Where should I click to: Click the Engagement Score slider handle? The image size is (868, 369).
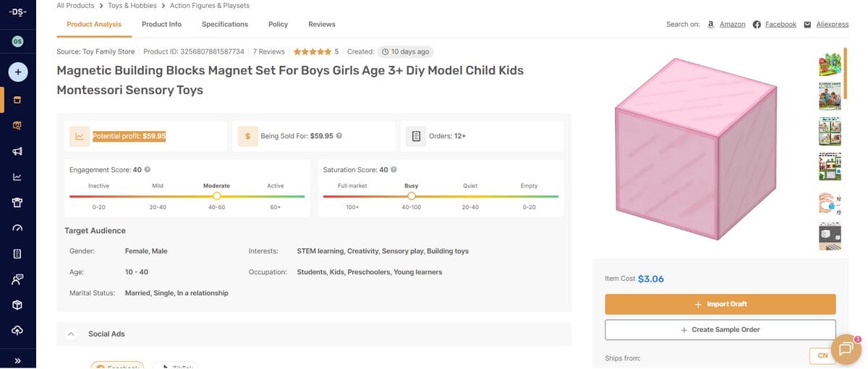(216, 196)
